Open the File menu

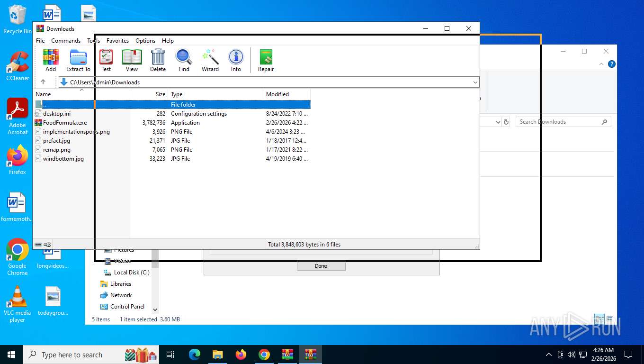tap(40, 41)
